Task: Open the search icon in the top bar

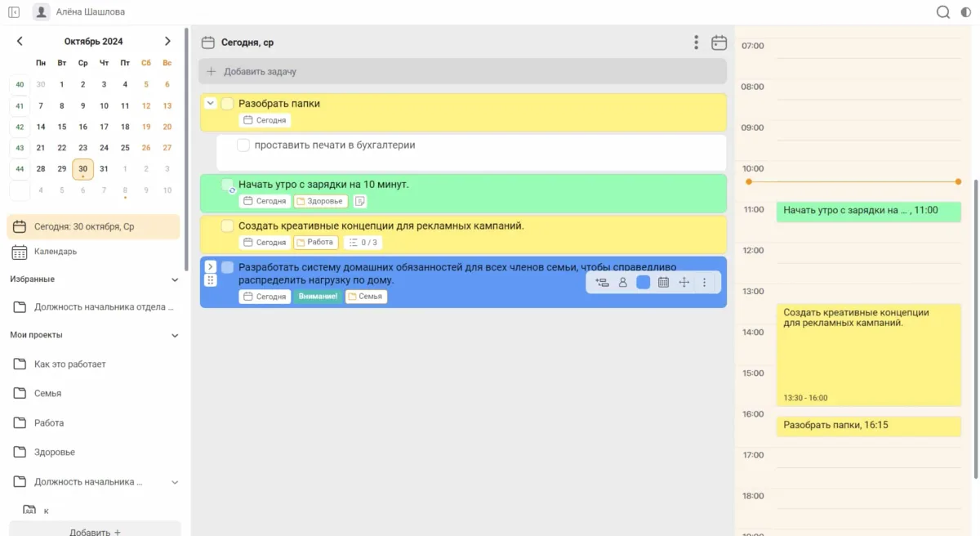Action: 943,12
